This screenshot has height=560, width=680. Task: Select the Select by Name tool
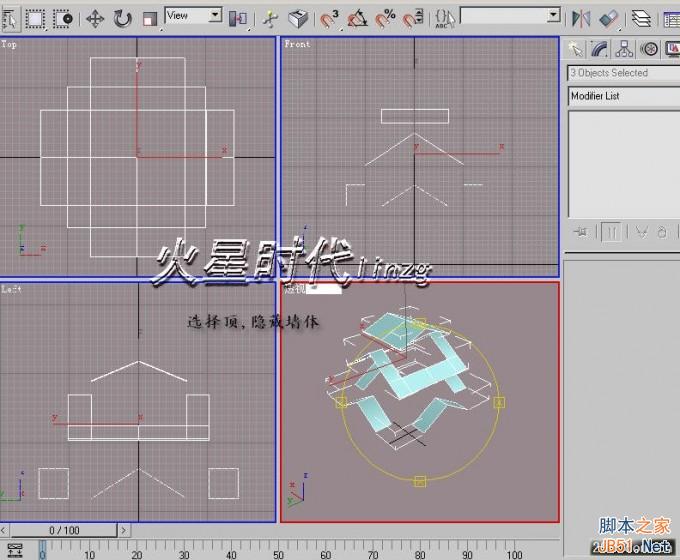[x=10, y=19]
